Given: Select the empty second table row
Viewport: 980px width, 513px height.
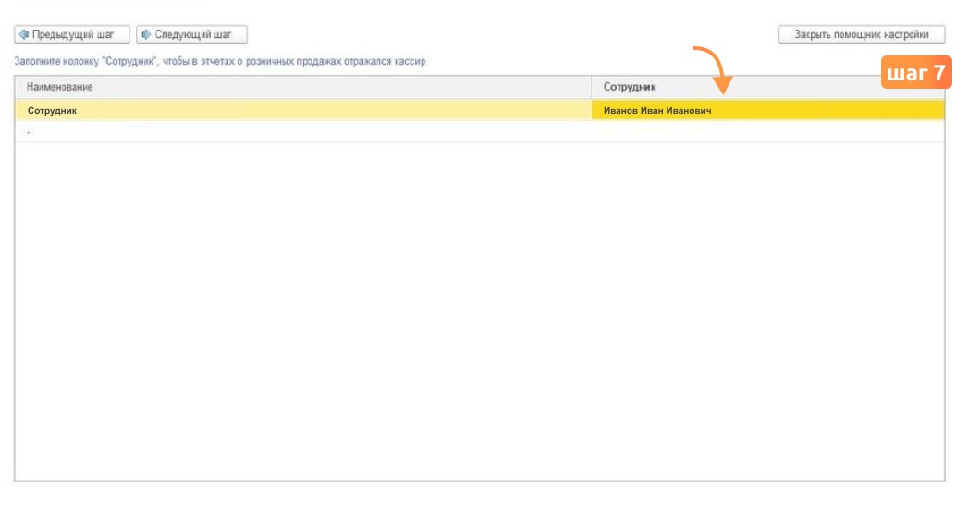Looking at the screenshot, I should 480,132.
